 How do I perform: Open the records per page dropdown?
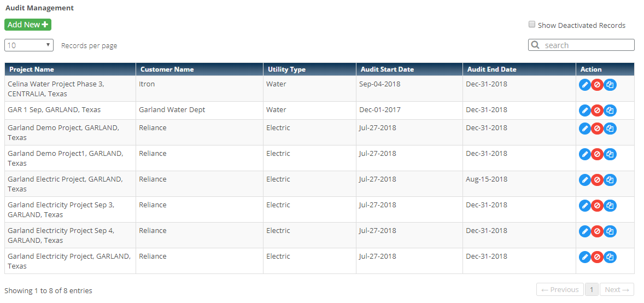pos(29,45)
